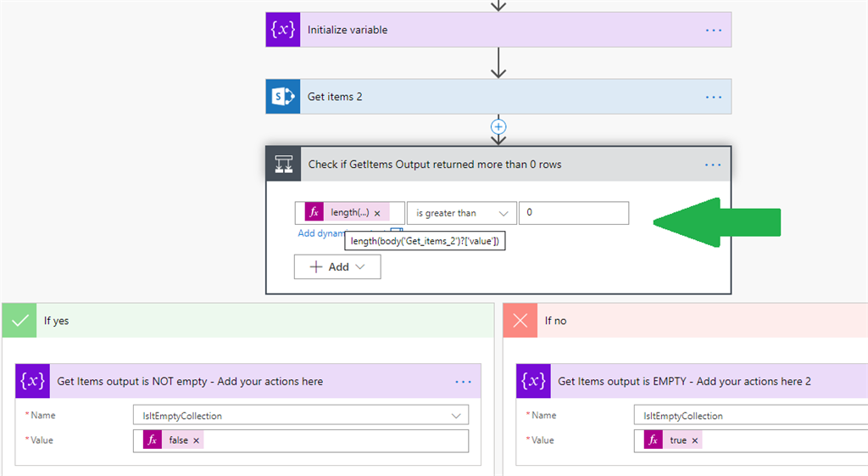Remove the false expression token

196,440
